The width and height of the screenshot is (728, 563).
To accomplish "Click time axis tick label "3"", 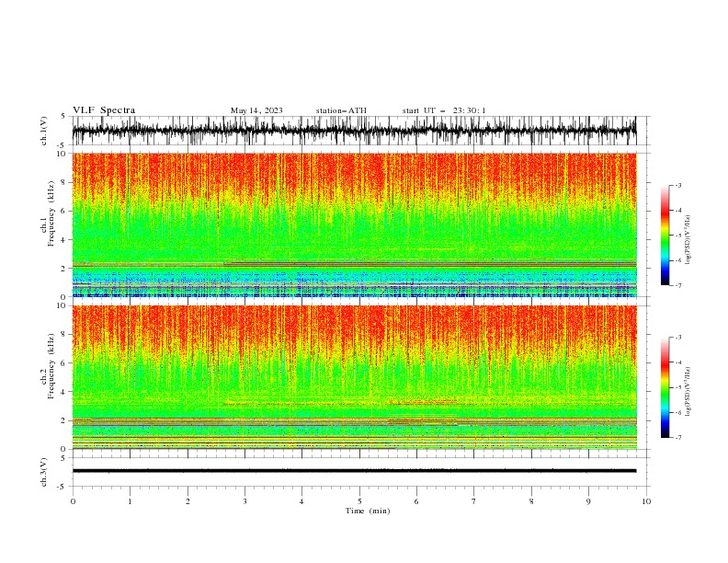I will [245, 501].
